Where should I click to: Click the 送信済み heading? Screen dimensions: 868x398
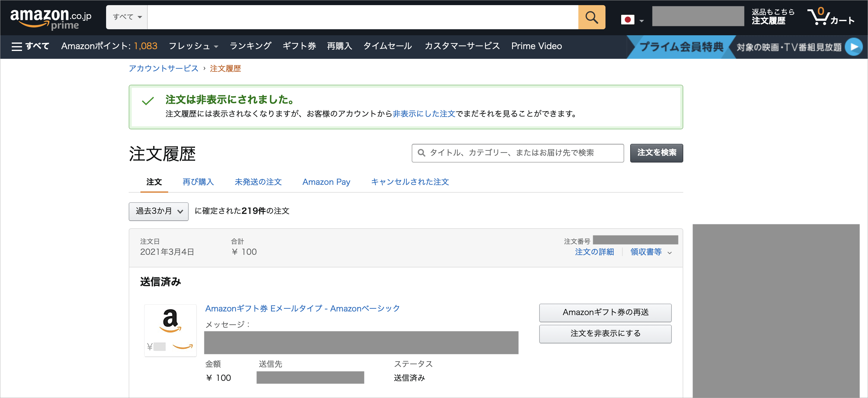161,282
